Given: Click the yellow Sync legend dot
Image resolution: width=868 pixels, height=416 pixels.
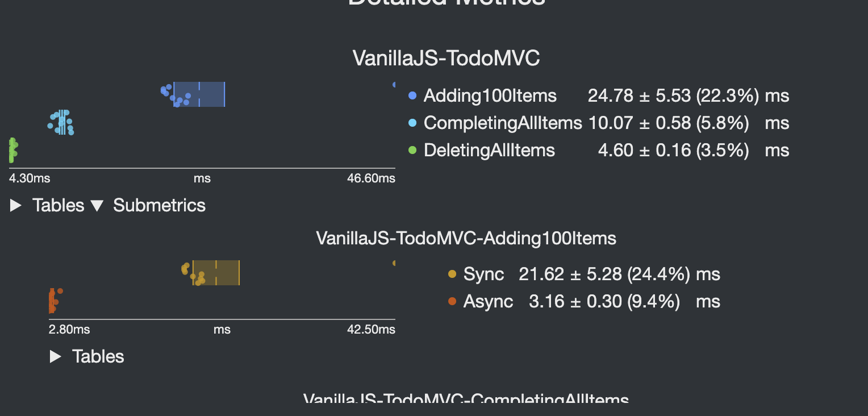Looking at the screenshot, I should (x=452, y=274).
